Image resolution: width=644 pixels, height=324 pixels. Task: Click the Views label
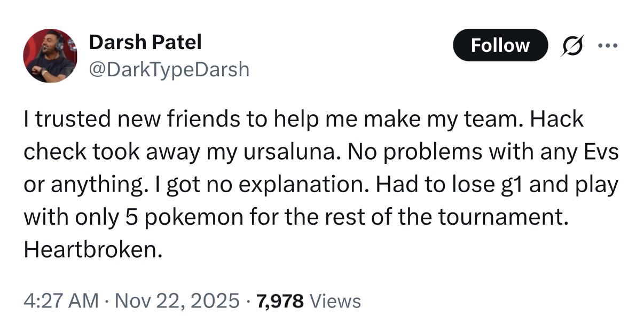[335, 301]
